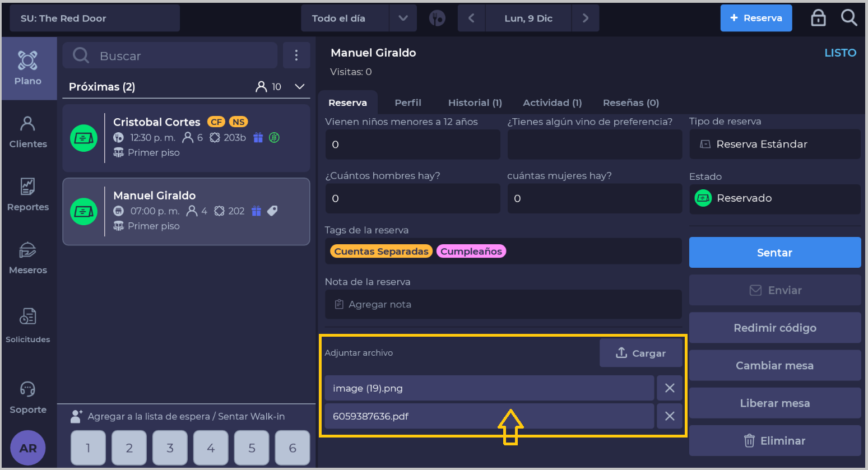Click the Manuel Giraldo reservation status icon

click(84, 212)
